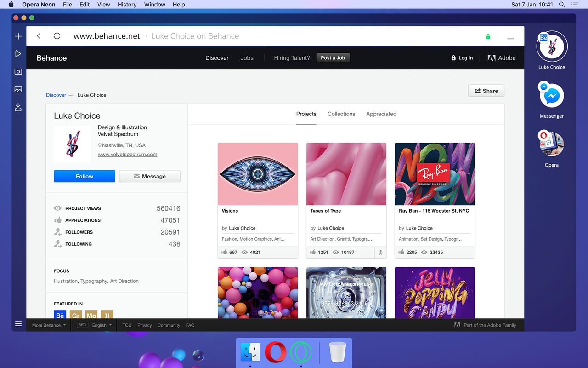Image resolution: width=588 pixels, height=368 pixels.
Task: Open the Ray Ban project thumbnail
Action: (x=434, y=173)
